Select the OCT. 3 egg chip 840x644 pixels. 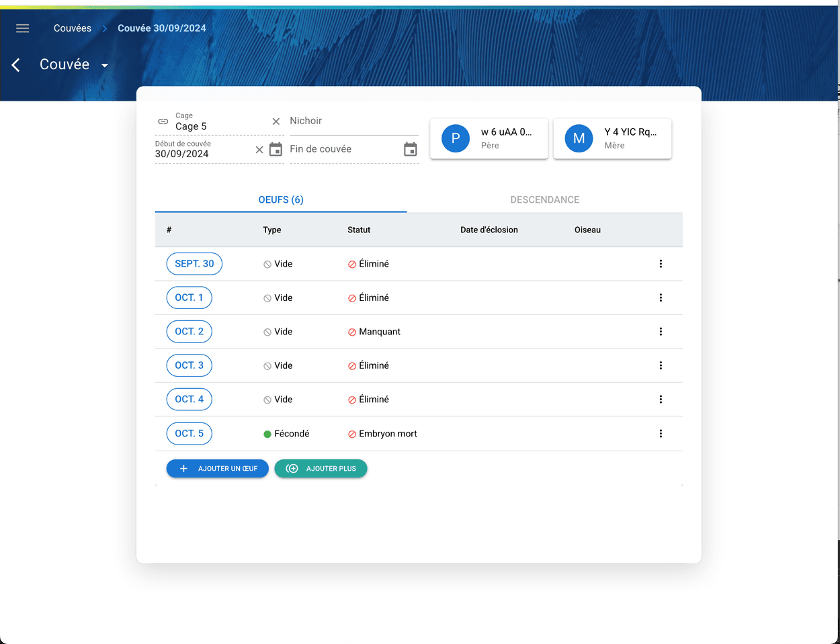(x=189, y=365)
